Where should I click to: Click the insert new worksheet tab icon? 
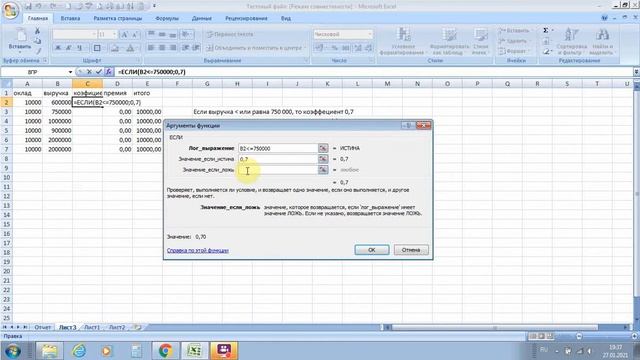tap(138, 327)
